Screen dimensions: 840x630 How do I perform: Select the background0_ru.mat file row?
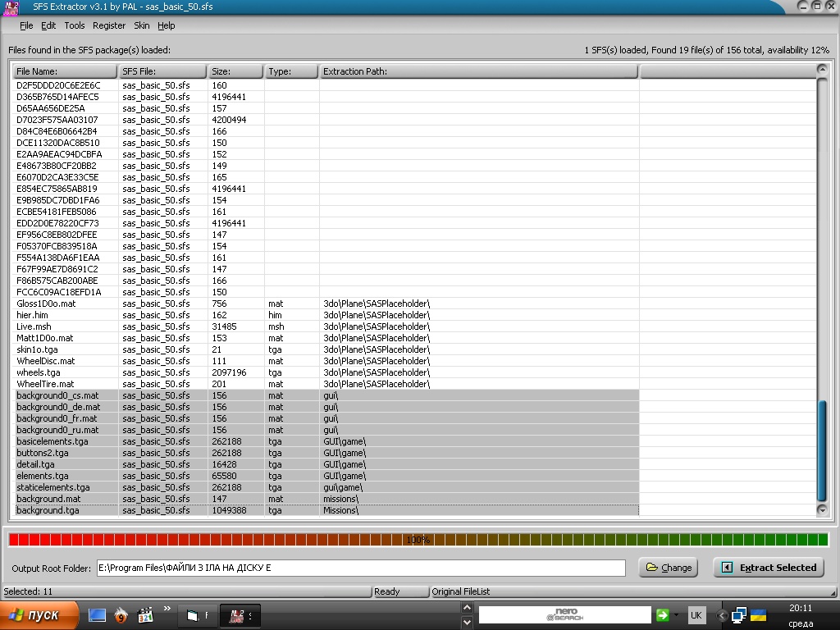tap(326, 430)
